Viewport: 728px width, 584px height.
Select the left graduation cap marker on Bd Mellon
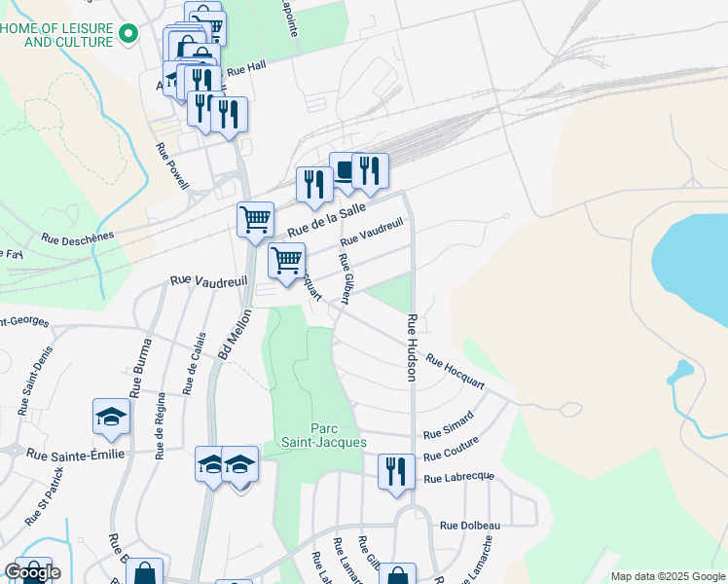[211, 465]
